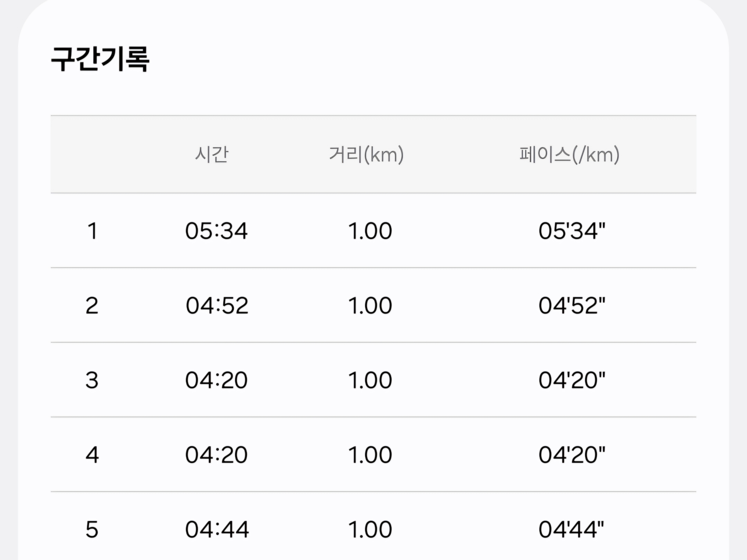Screen dimensions: 747x560
Task: Click the 페이스(/km) column header
Action: click(569, 155)
